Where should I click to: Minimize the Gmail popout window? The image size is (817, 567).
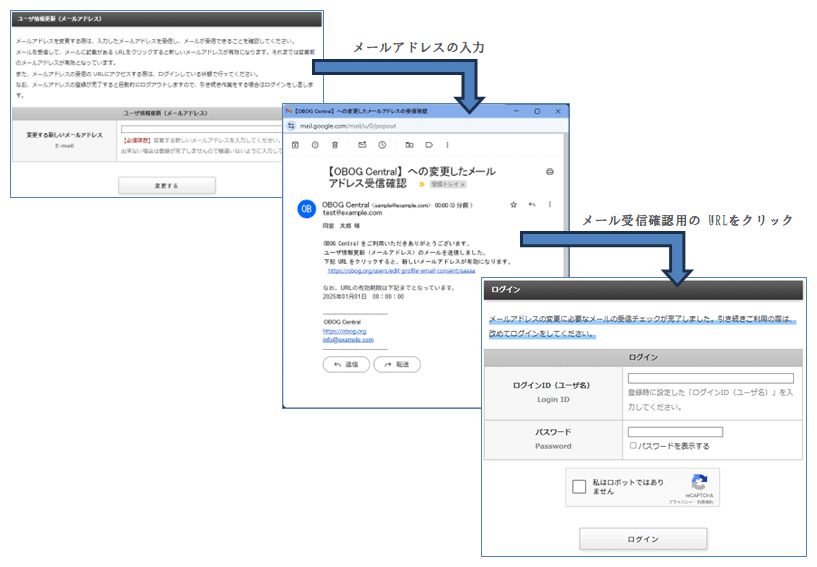click(516, 111)
